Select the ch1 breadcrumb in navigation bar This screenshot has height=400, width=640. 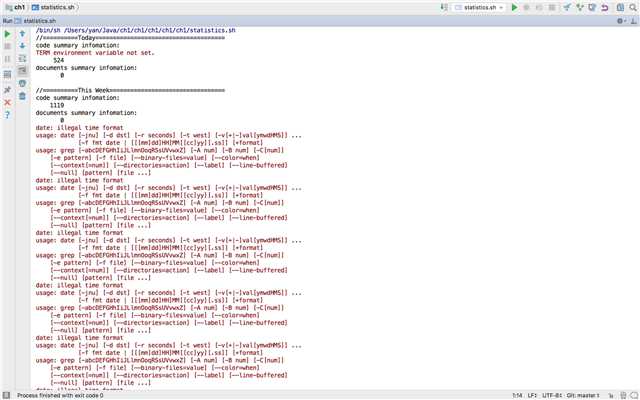(x=16, y=7)
